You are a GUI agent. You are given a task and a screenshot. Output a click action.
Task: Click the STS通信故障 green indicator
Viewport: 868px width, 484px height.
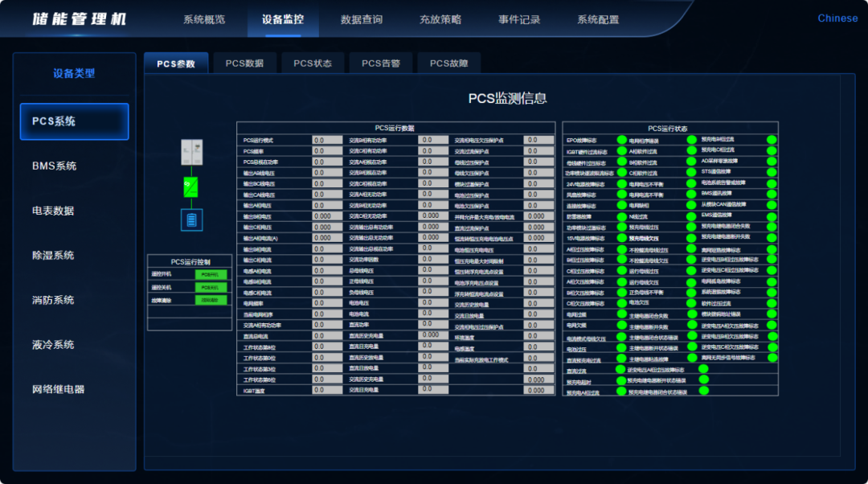tap(772, 172)
